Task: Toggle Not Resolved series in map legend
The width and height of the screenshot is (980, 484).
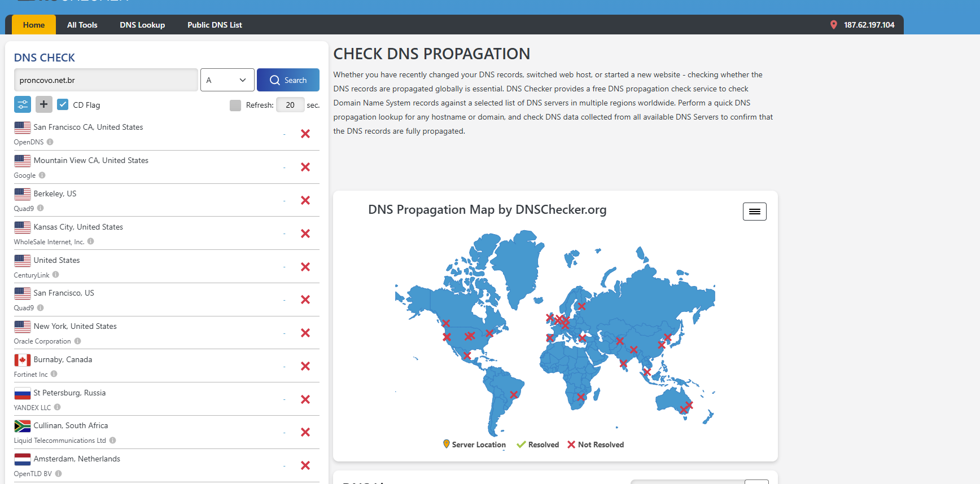Action: (x=596, y=445)
